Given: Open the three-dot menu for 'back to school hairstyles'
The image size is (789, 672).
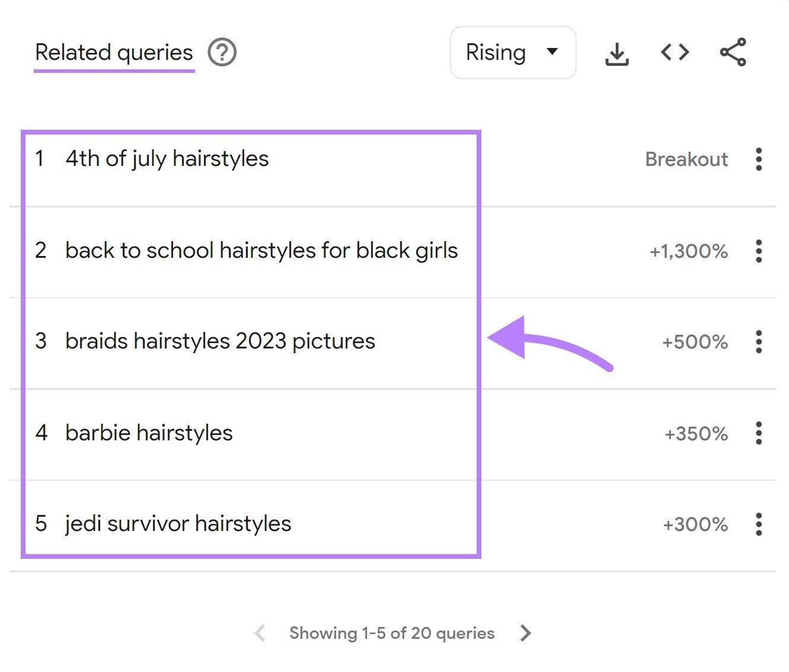Looking at the screenshot, I should tap(759, 252).
